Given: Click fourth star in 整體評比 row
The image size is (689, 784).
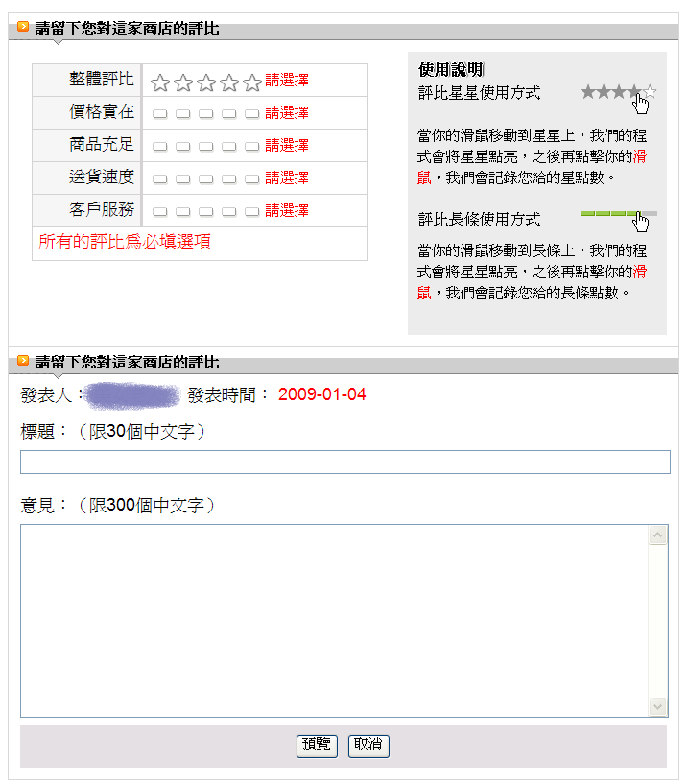Looking at the screenshot, I should 229,83.
